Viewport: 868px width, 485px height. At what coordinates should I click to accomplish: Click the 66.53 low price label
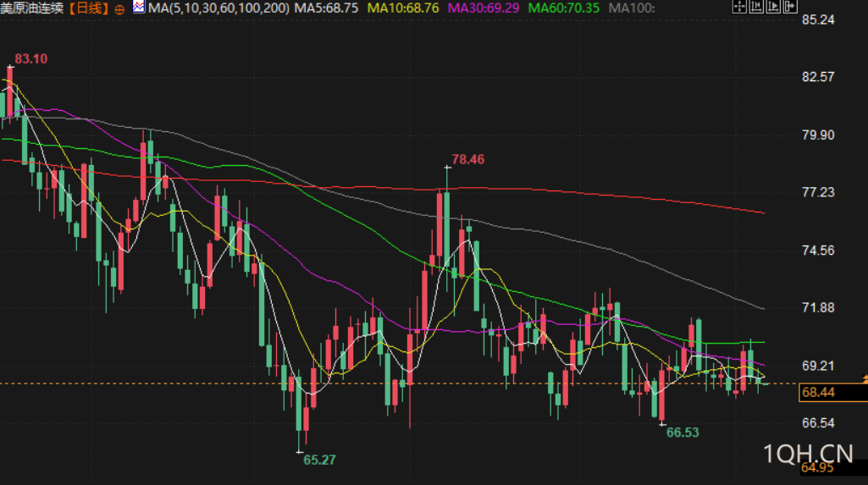tap(683, 433)
